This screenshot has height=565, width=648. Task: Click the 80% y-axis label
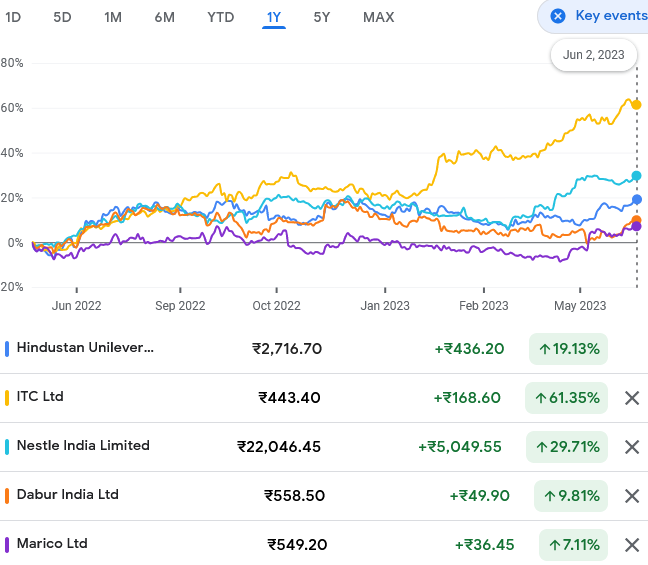click(12, 63)
